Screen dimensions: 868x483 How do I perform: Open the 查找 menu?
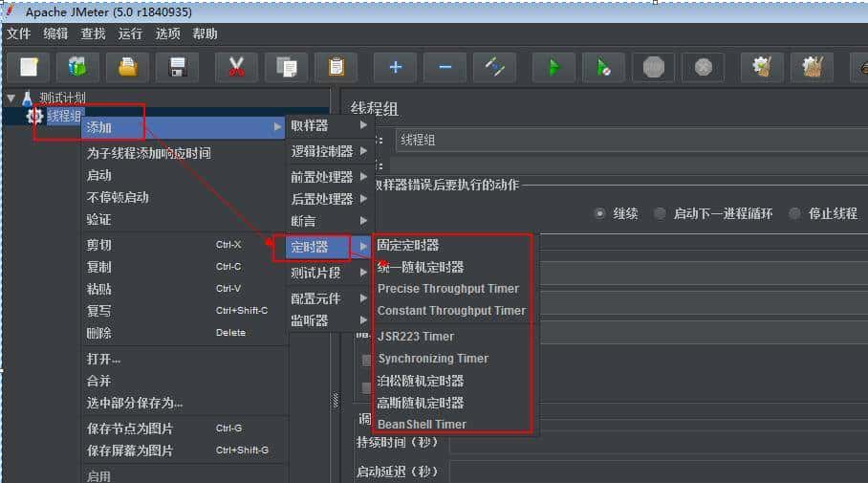93,33
